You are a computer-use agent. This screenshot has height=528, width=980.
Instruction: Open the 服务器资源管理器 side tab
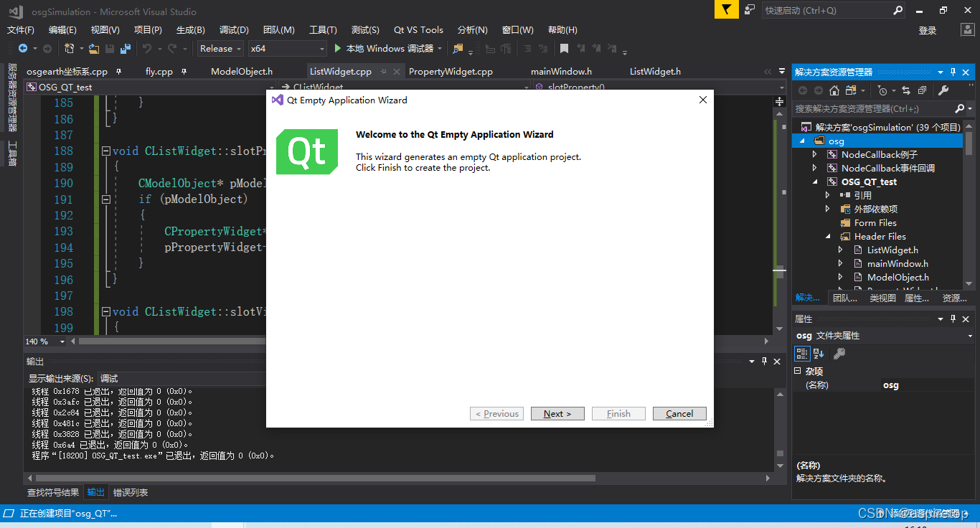[12, 98]
